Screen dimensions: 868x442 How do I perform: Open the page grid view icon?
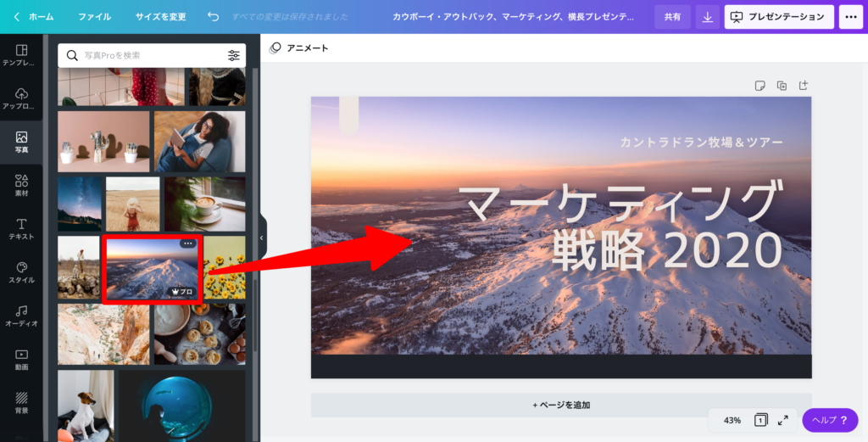click(760, 421)
